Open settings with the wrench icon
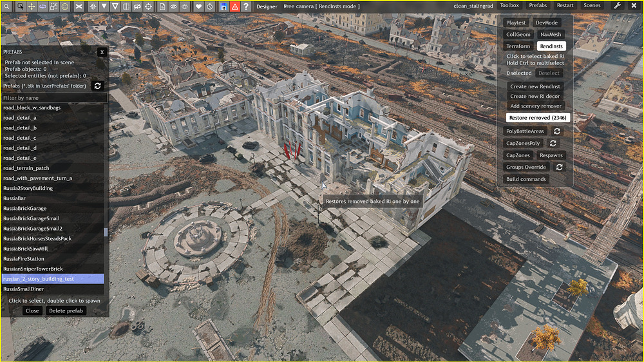The image size is (644, 362). [x=617, y=6]
